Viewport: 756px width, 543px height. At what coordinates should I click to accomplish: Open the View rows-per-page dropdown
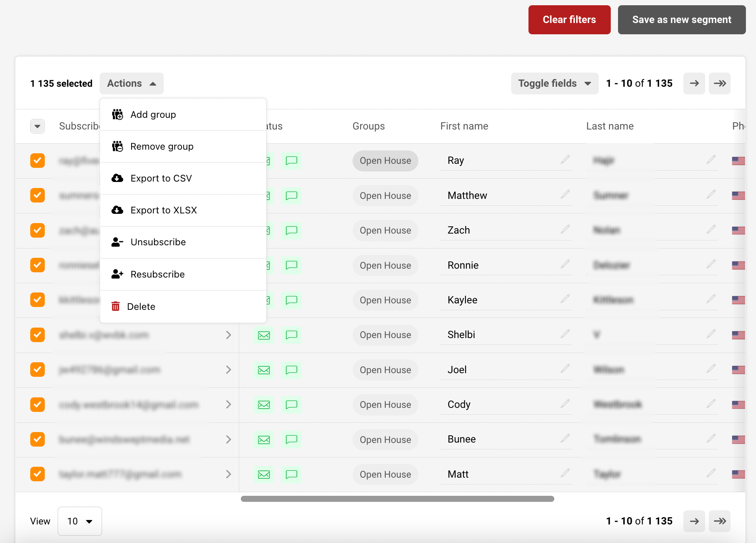[x=80, y=521]
